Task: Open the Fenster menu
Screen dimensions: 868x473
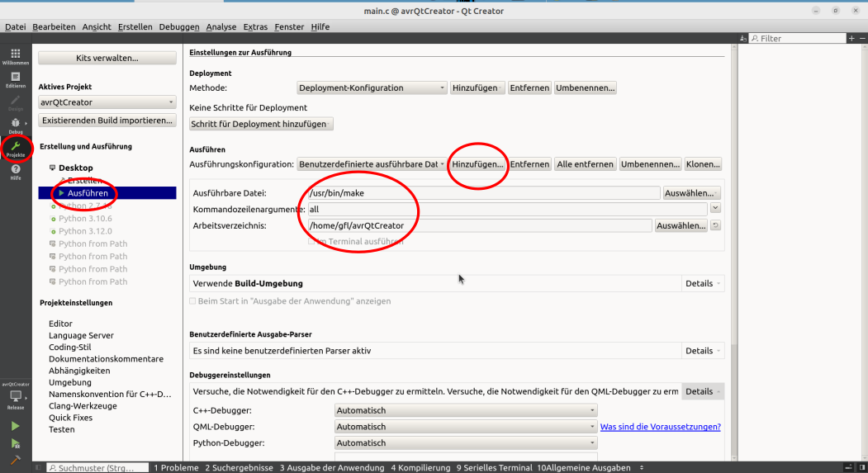Action: (289, 26)
